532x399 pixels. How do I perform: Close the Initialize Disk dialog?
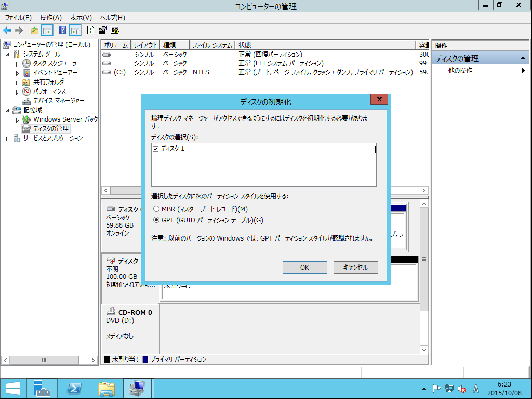(379, 99)
